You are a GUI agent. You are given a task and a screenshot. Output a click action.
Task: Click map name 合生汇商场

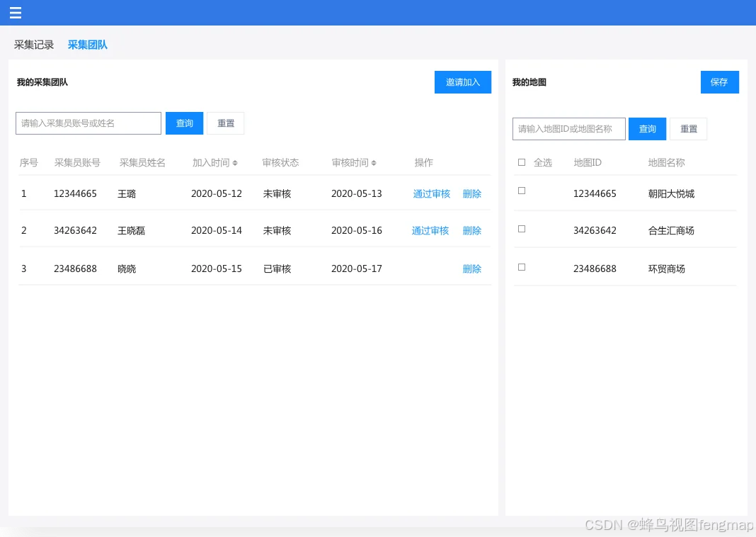pos(671,231)
